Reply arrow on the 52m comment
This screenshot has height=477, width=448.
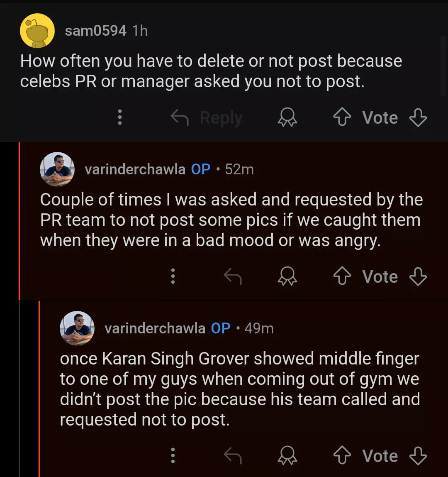tap(233, 276)
